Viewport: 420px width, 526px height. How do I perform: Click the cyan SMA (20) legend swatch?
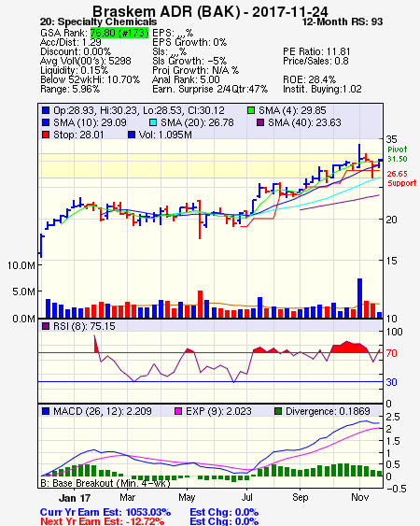153,122
